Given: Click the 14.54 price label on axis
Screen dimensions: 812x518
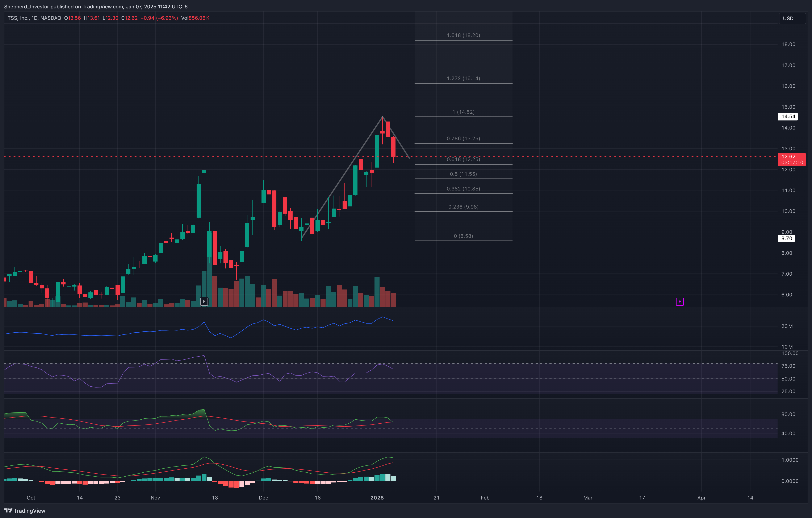Looking at the screenshot, I should [x=788, y=116].
